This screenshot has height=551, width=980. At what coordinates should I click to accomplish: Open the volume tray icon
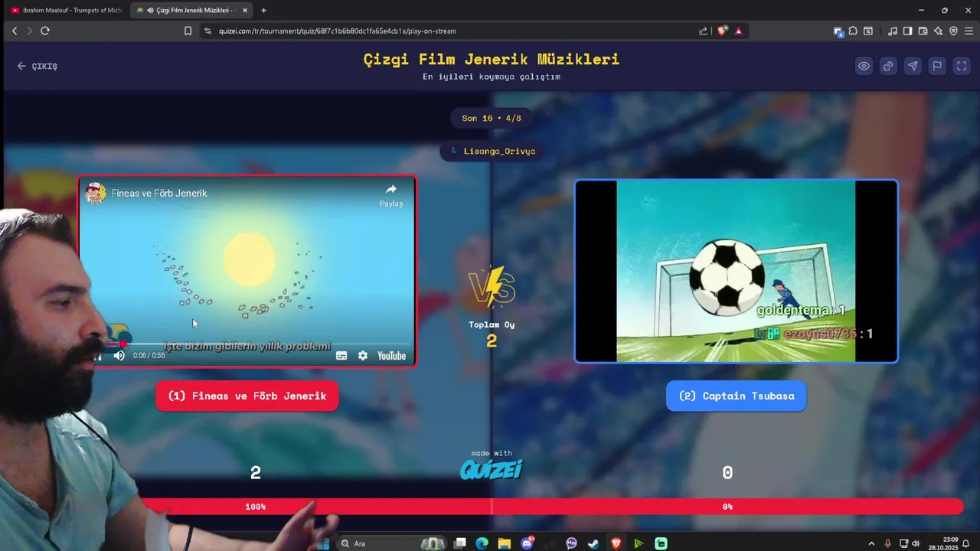click(916, 543)
